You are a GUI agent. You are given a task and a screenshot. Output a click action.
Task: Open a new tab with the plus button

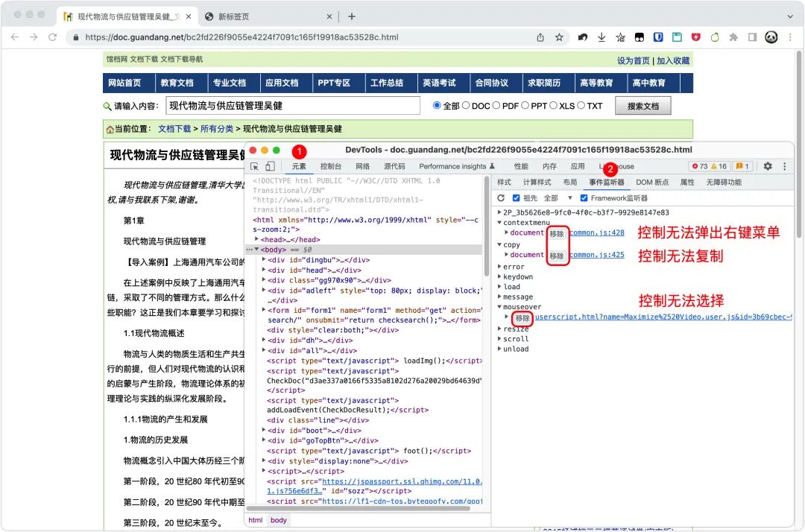coord(352,16)
